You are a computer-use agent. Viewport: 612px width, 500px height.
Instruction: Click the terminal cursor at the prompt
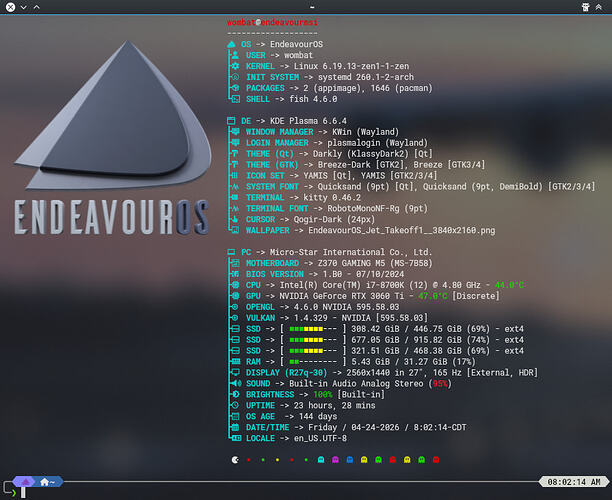coord(23,493)
